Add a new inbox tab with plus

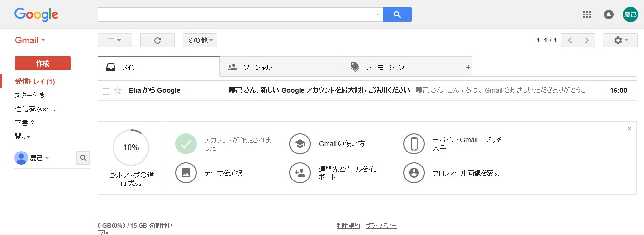468,67
